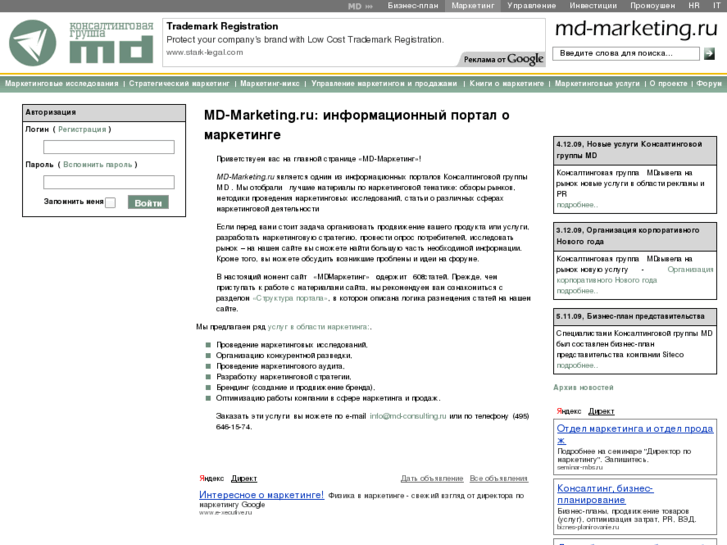This screenshot has height=545, width=727.
Task: Open "Маркетинг-микс" menu item
Action: 270,83
